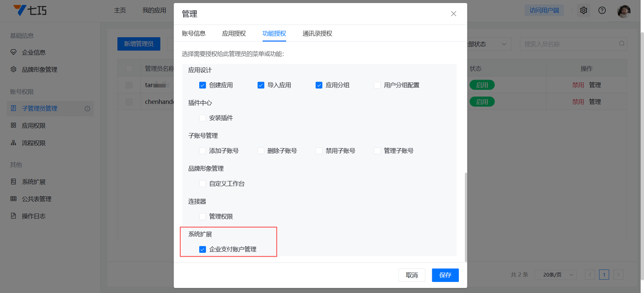Open 企业信息 in the sidebar
Screen dimensions: 644x293
click(x=33, y=52)
